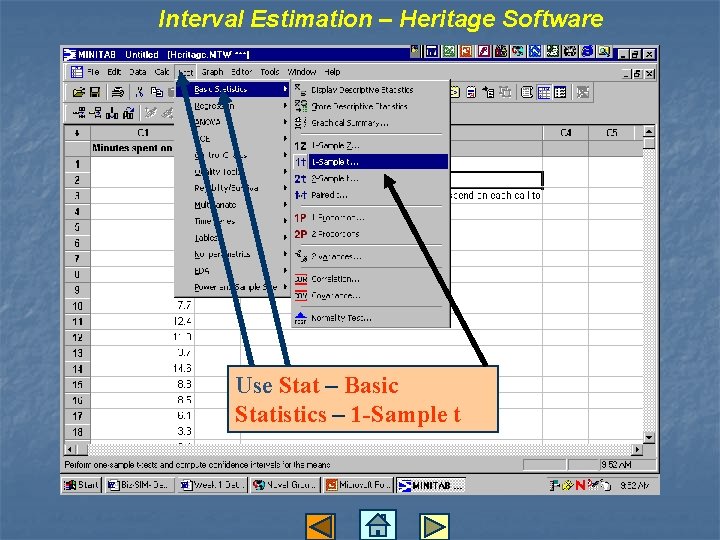
Task: Click vertical scrollbar up arrow
Action: coord(649,131)
